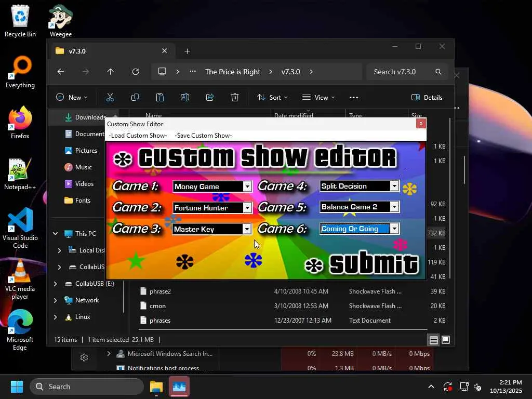Open Fonts folder in the Explorer sidebar

click(83, 200)
